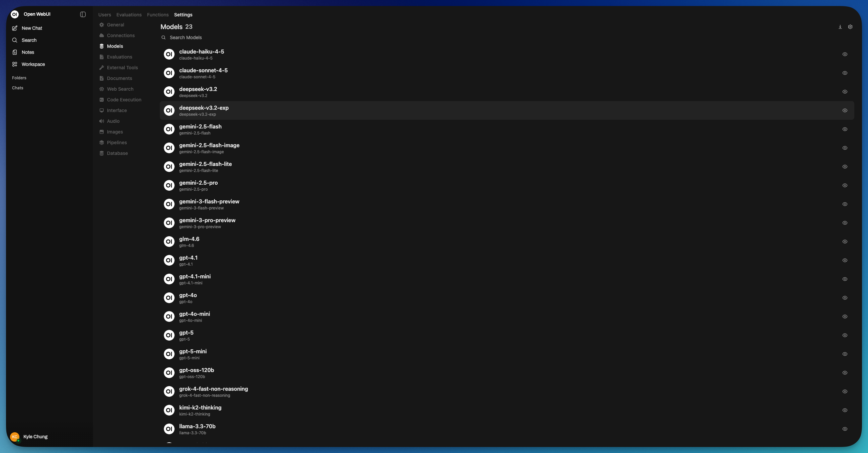The height and width of the screenshot is (453, 868).
Task: Switch to the Users tab
Action: (x=104, y=15)
